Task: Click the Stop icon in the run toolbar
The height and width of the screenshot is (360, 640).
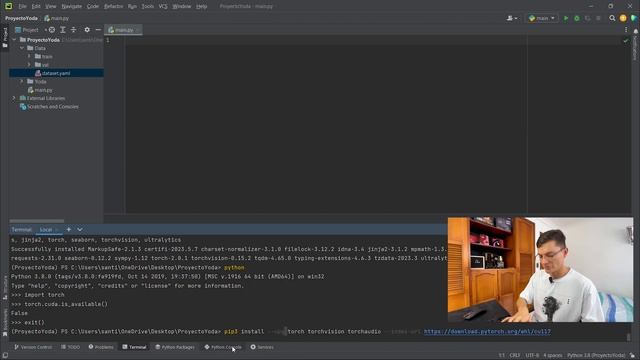Action: 598,18
